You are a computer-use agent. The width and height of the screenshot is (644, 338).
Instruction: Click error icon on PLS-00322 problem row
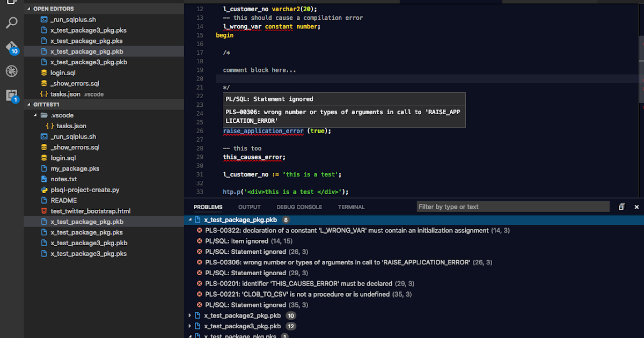click(x=200, y=230)
